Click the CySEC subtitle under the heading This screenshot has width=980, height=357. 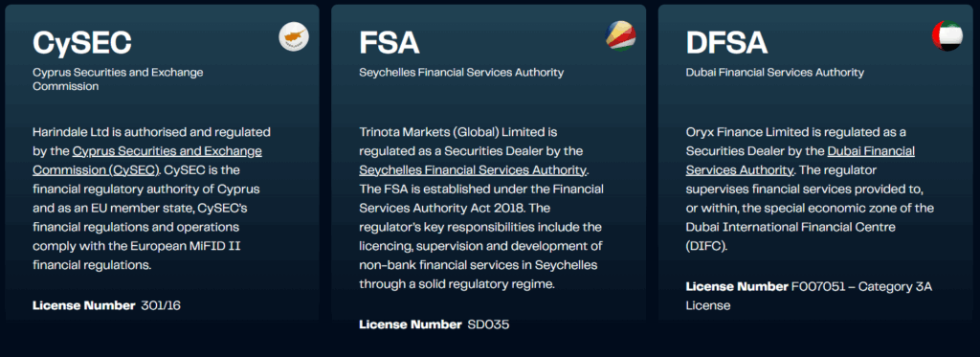(x=118, y=79)
